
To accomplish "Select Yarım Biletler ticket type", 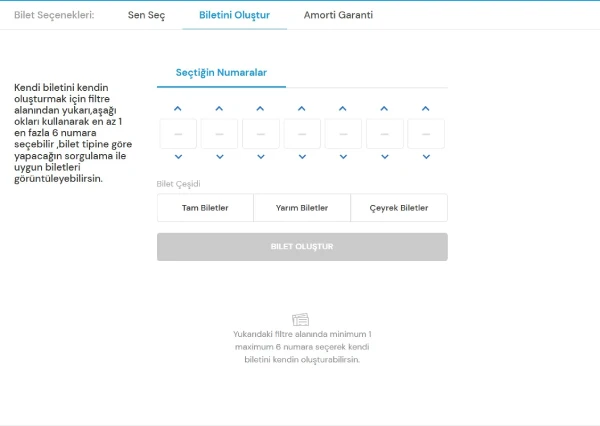I will (302, 208).
